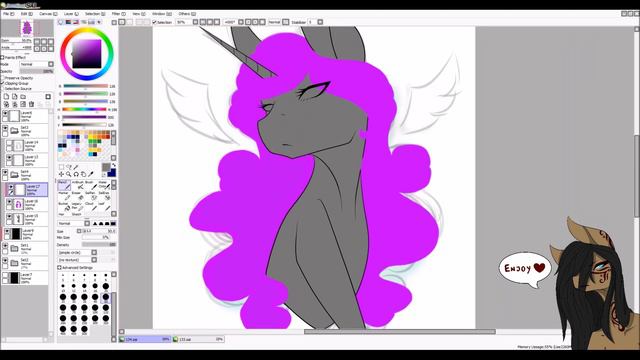Expand the Paints Effect section
This screenshot has width=640, height=360.
click(2, 58)
